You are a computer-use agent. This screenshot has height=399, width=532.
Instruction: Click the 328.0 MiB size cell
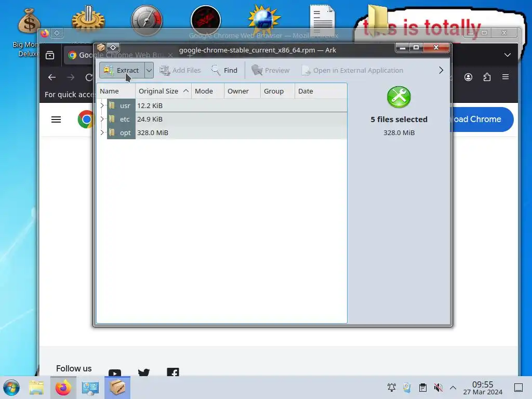click(153, 132)
